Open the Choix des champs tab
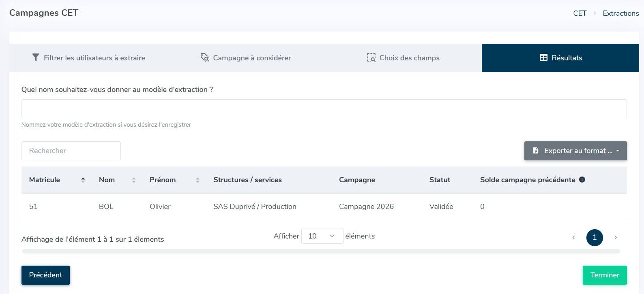Image resolution: width=644 pixels, height=294 pixels. coord(403,58)
